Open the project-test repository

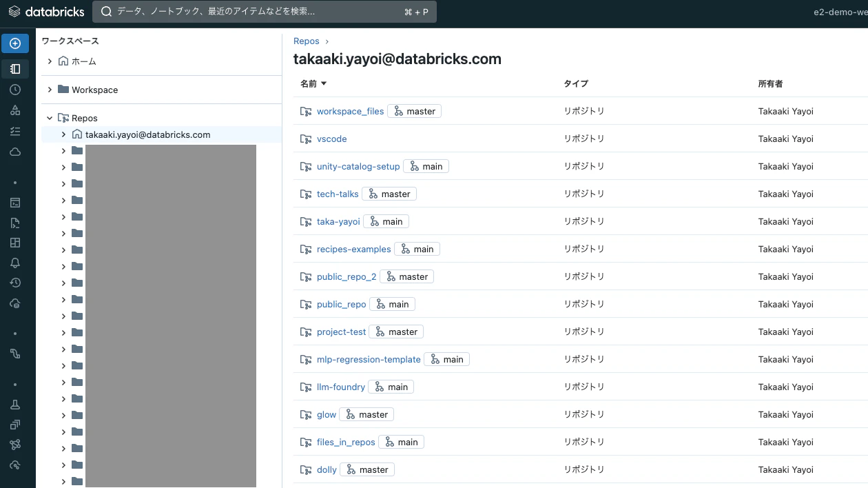pyautogui.click(x=342, y=332)
